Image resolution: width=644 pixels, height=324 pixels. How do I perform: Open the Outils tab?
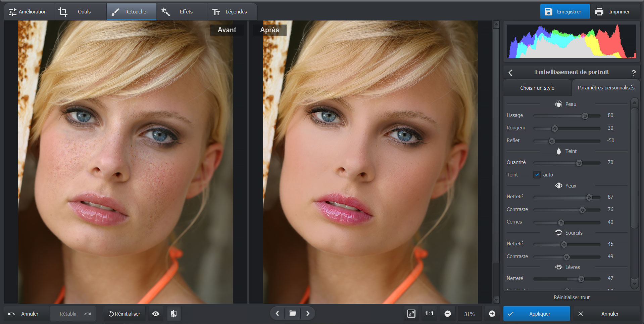(80, 12)
